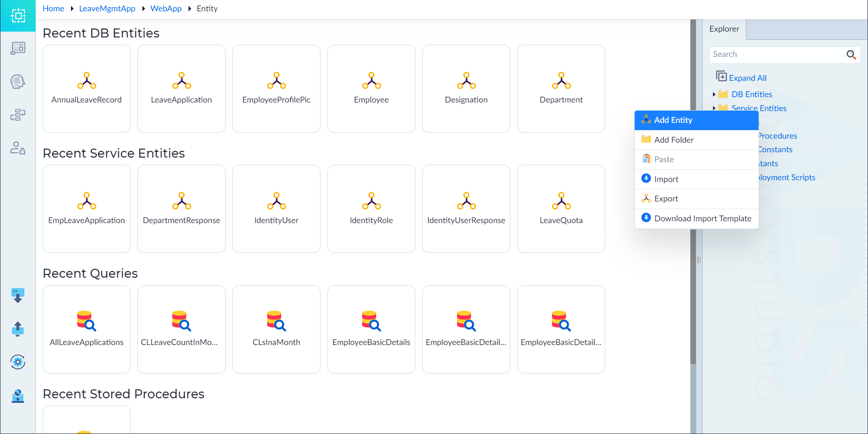868x434 pixels.
Task: Open the Department entity icon
Action: coord(561,80)
